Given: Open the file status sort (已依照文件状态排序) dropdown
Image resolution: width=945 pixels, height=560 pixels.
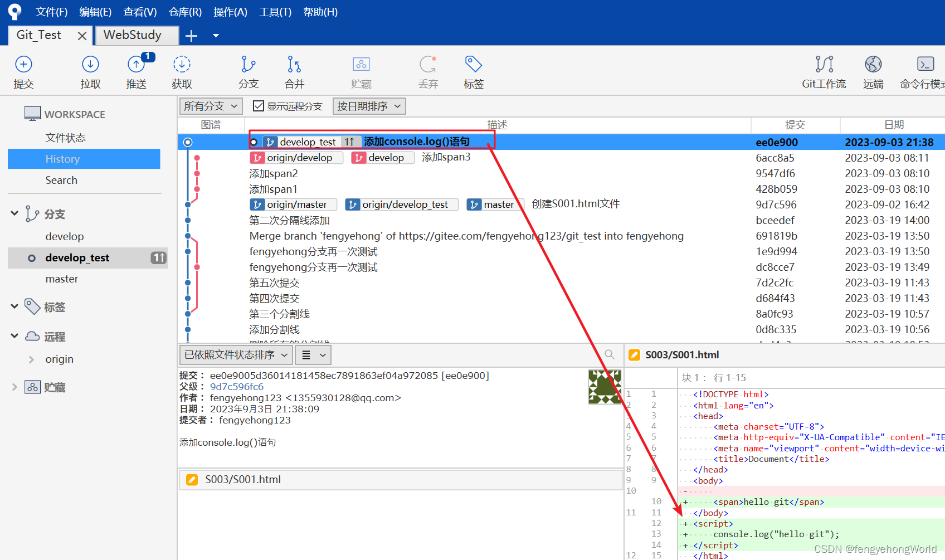Looking at the screenshot, I should point(236,354).
